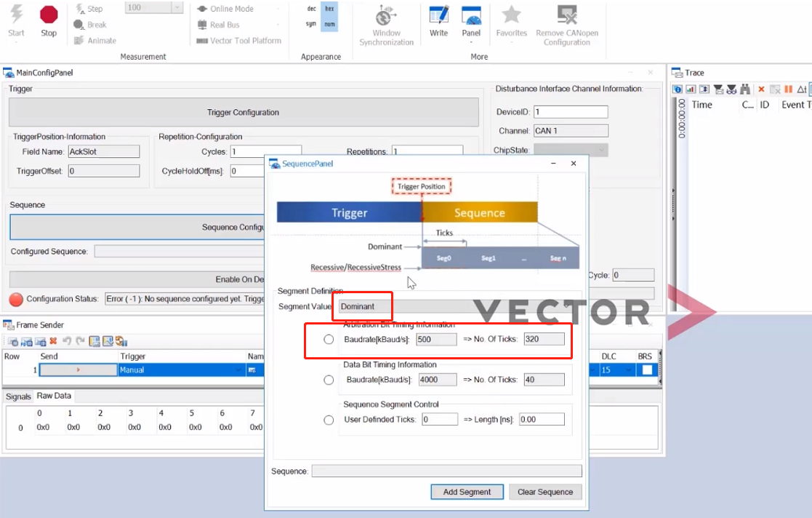Click the Trigger Configuration button
The width and height of the screenshot is (812, 518).
point(244,112)
